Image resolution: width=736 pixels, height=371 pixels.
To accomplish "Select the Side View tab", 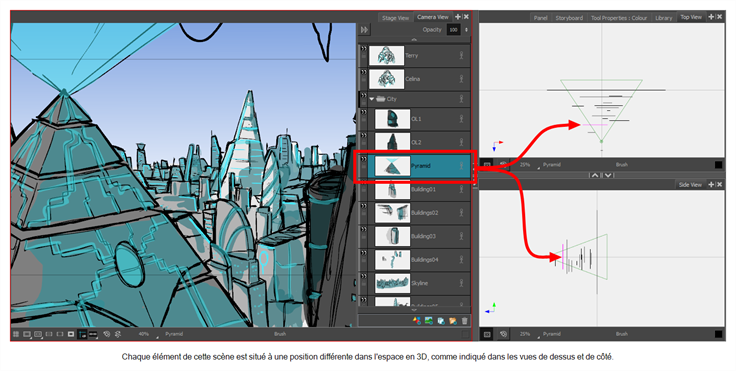I will [x=690, y=185].
